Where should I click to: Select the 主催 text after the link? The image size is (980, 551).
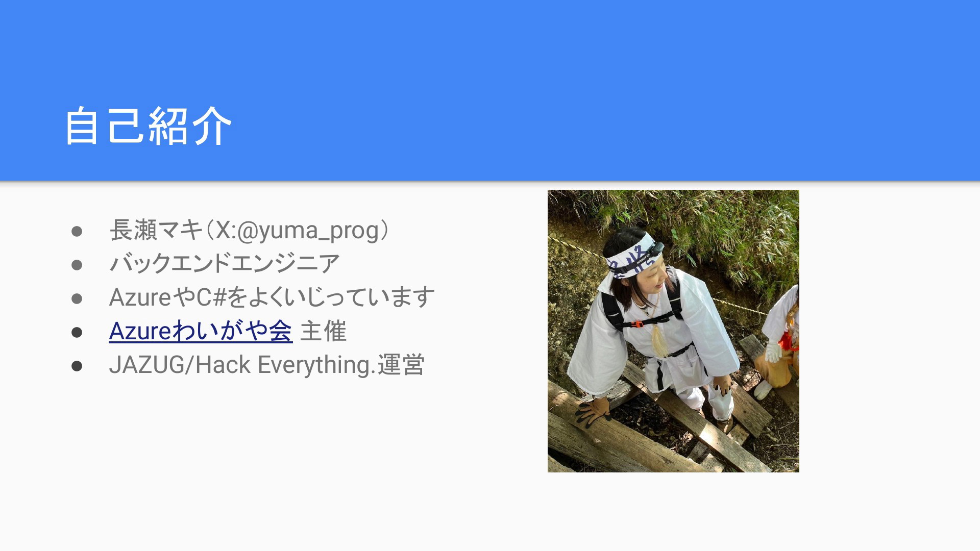coord(324,331)
